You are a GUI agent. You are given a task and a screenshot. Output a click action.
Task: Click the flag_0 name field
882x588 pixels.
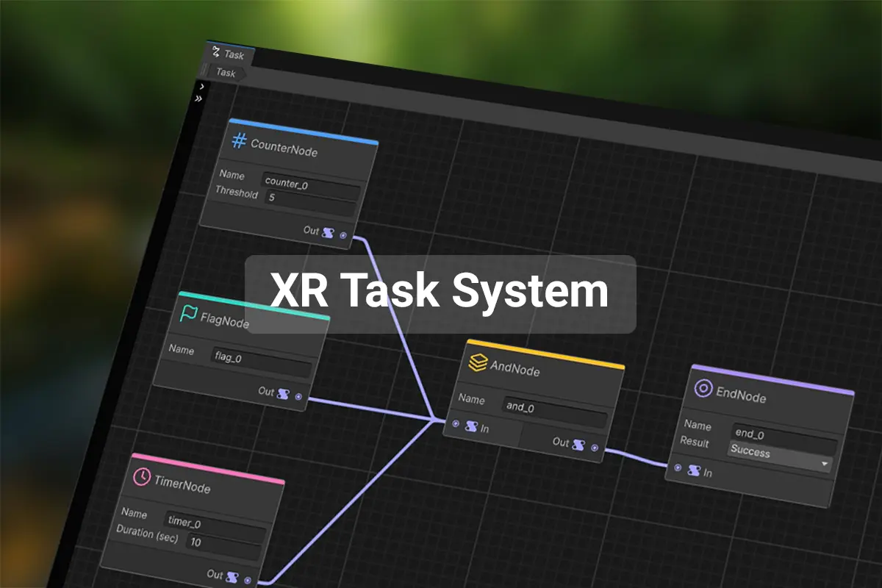click(x=262, y=361)
